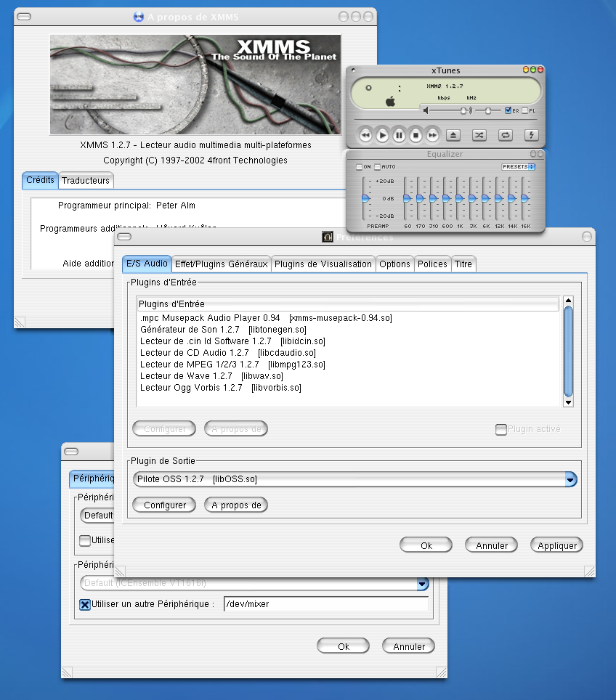Click A propos de under Plugin de Sortie
Image resolution: width=616 pixels, height=700 pixels.
236,505
